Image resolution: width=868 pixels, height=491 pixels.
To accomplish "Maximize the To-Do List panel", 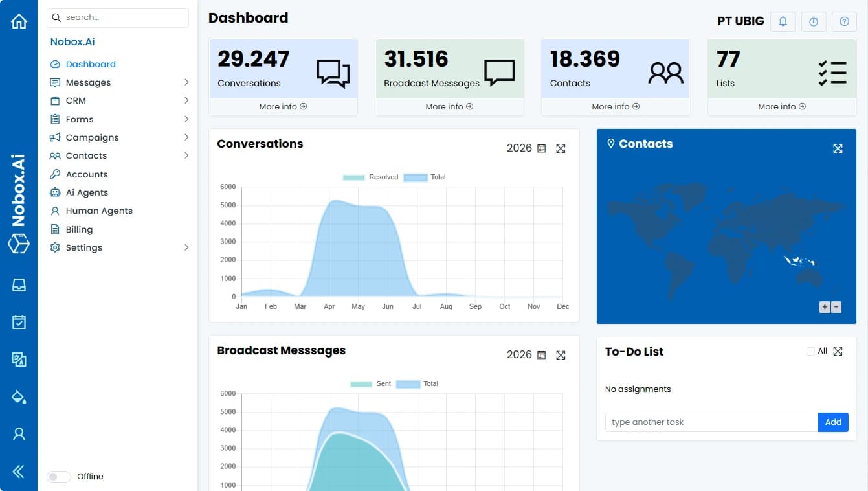I will (838, 351).
